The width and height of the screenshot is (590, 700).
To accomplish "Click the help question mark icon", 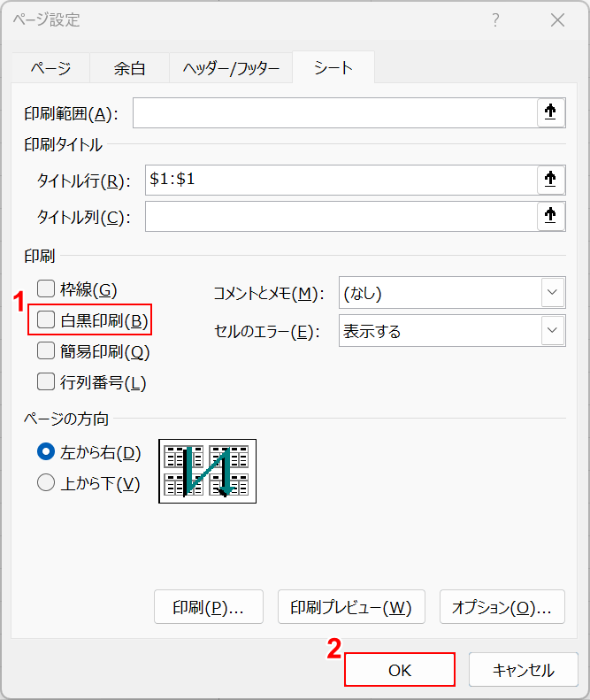I will tap(496, 20).
